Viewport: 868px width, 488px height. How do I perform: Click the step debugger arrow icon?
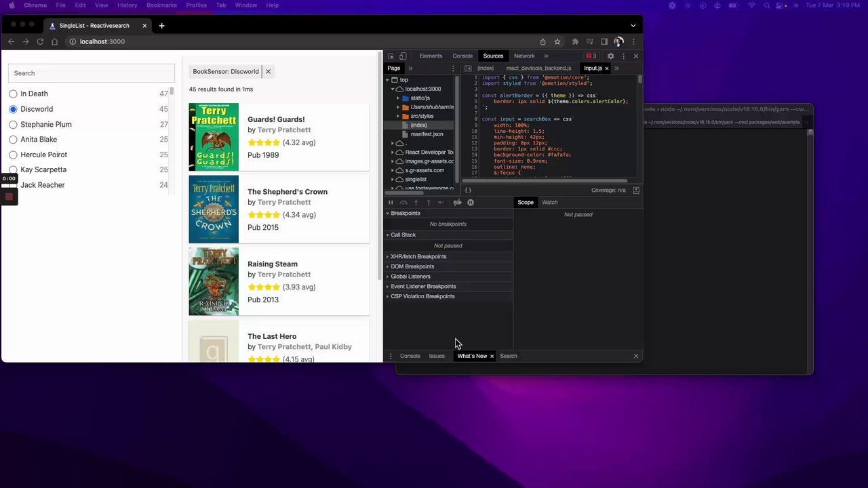pyautogui.click(x=441, y=203)
